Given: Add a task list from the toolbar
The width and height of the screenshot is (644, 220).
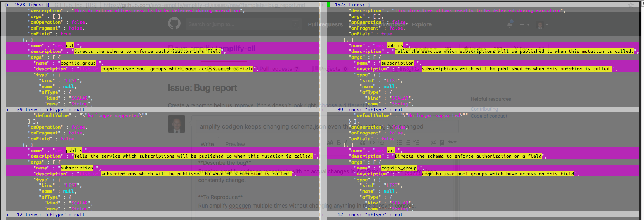Looking at the screenshot, I should point(416,143).
